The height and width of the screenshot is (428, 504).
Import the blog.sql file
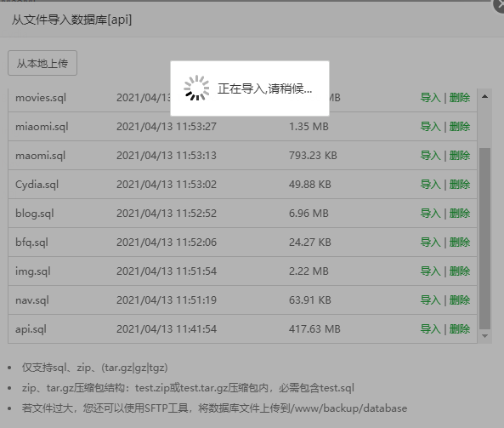pyautogui.click(x=430, y=214)
